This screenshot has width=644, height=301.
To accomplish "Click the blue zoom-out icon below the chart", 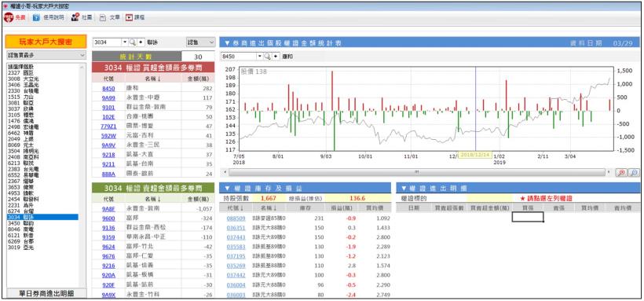I will (x=634, y=172).
